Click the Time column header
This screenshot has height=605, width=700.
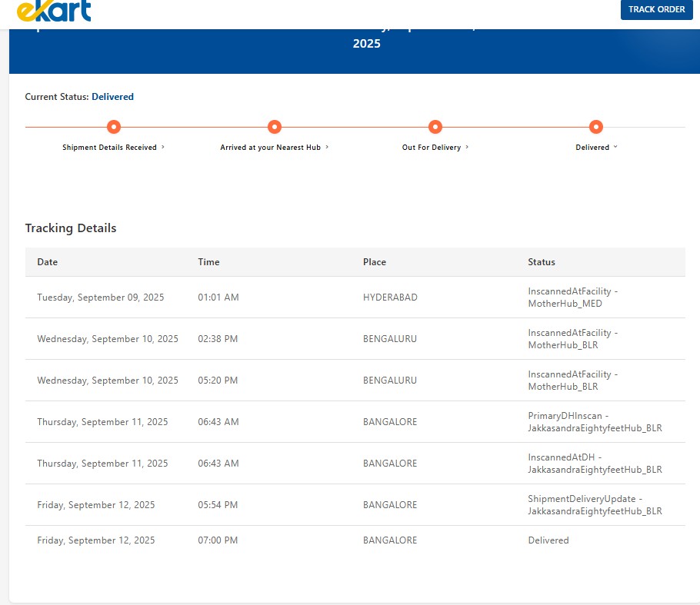coord(208,262)
